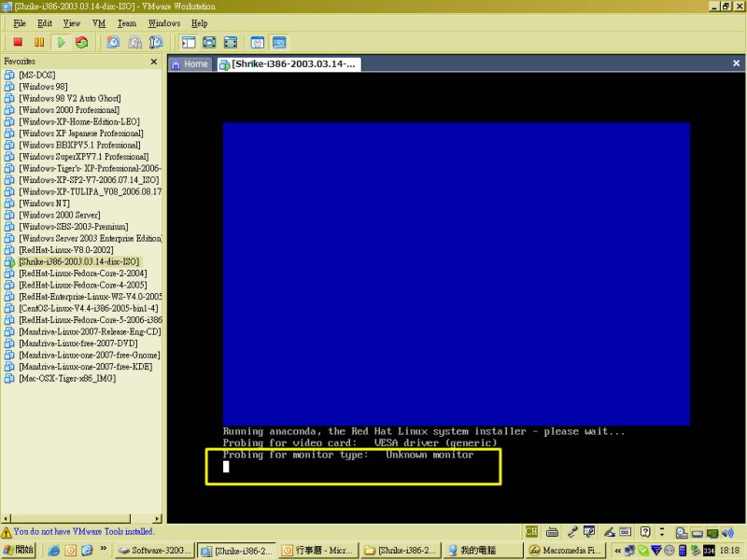Image resolution: width=747 pixels, height=560 pixels.
Task: Click the language bar microphone icon
Action: click(x=572, y=531)
